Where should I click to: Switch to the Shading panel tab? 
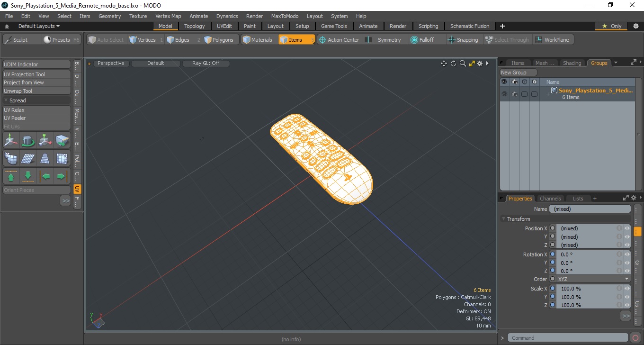click(x=572, y=63)
